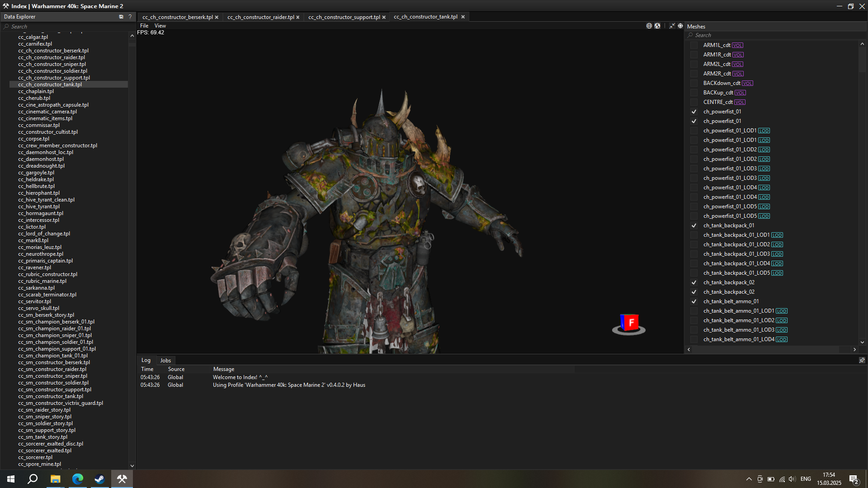The height and width of the screenshot is (488, 868).
Task: Open the View menu
Action: pos(160,26)
